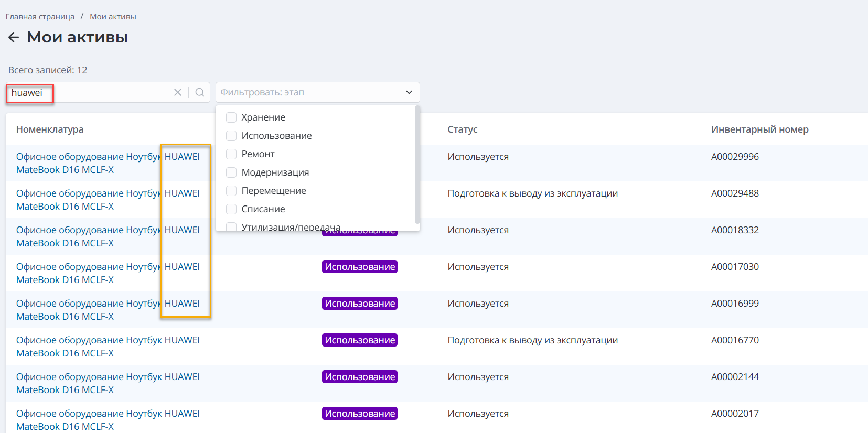Select the Модернизация checkbox

pyautogui.click(x=231, y=172)
